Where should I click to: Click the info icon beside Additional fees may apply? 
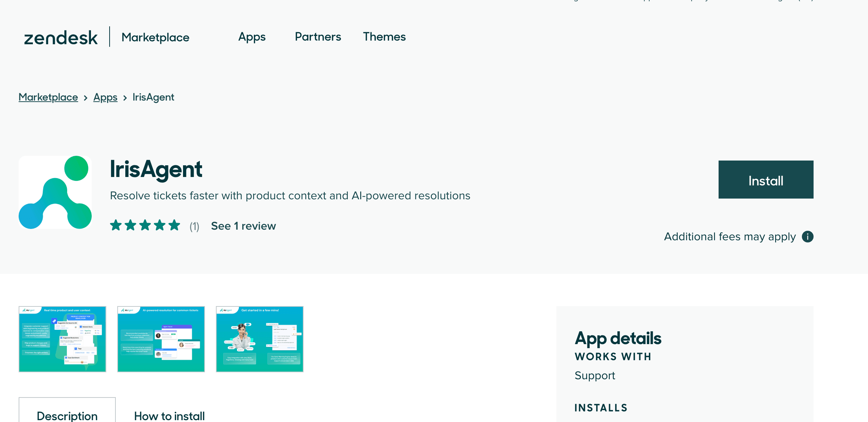click(x=808, y=237)
